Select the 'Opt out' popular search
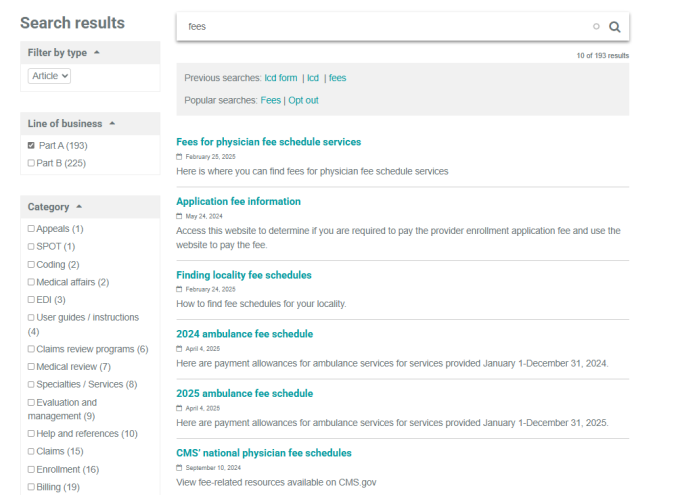This screenshot has height=495, width=680. point(303,100)
